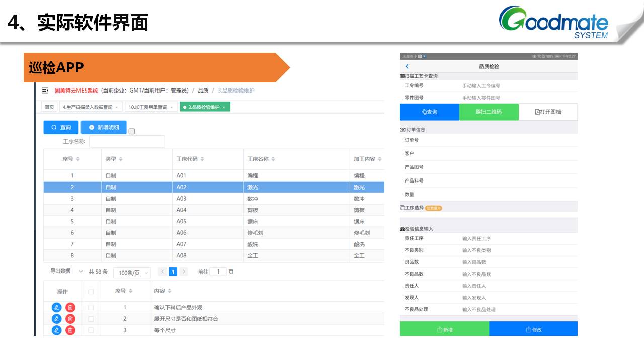Click the red delete icon for row 2

70,319
